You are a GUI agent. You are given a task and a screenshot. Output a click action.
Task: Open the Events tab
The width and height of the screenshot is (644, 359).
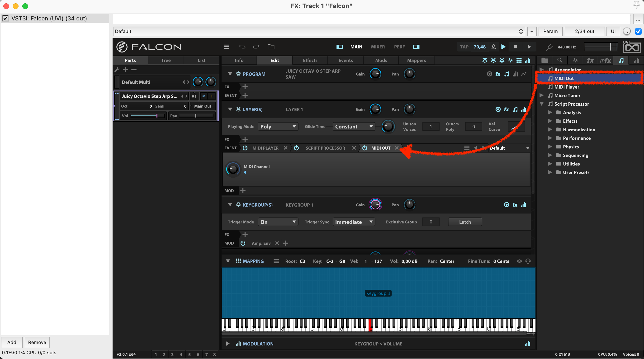point(346,60)
